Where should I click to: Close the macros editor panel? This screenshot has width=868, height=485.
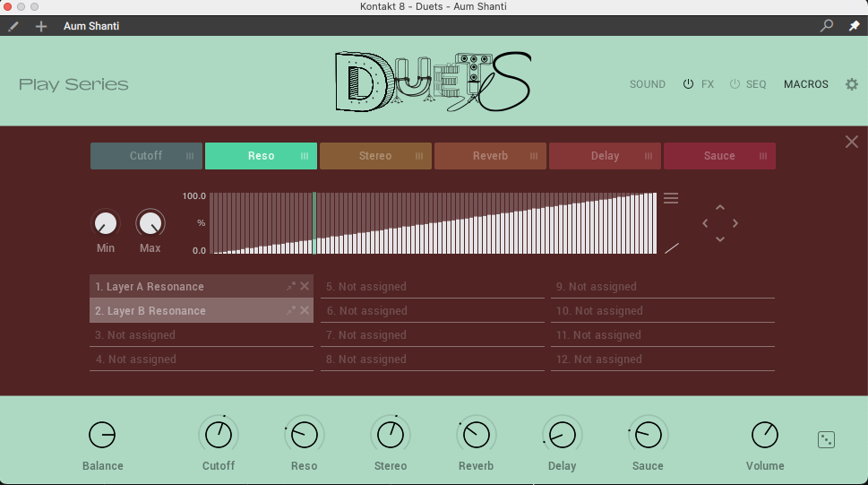[851, 142]
